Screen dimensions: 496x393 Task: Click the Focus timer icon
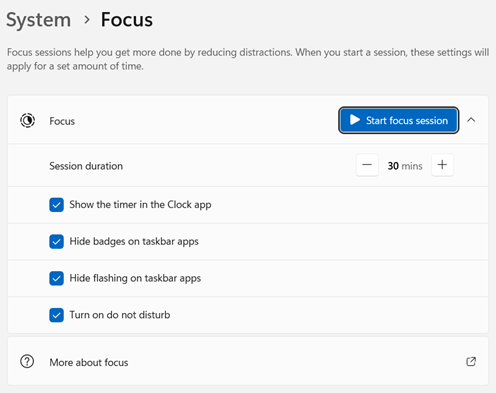[x=27, y=120]
